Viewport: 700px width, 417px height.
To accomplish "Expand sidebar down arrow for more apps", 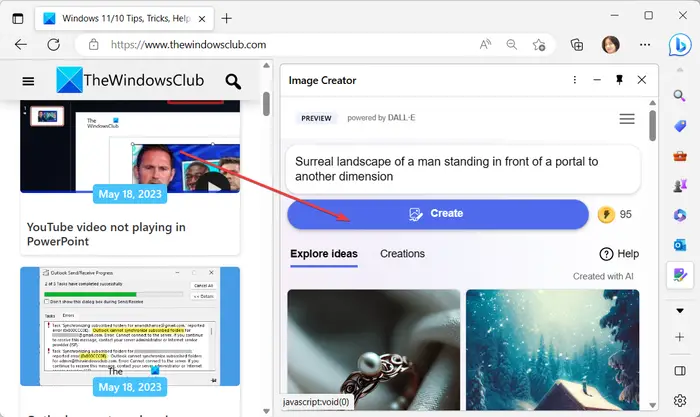I will [679, 310].
